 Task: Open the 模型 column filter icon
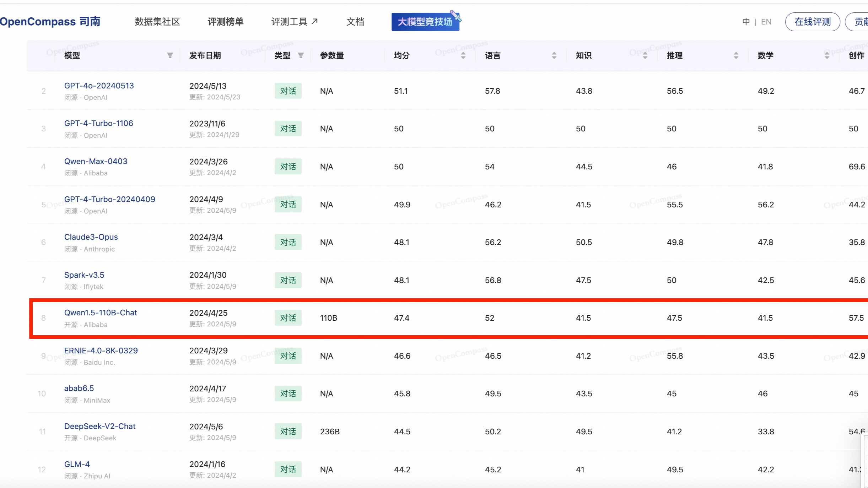coord(170,55)
